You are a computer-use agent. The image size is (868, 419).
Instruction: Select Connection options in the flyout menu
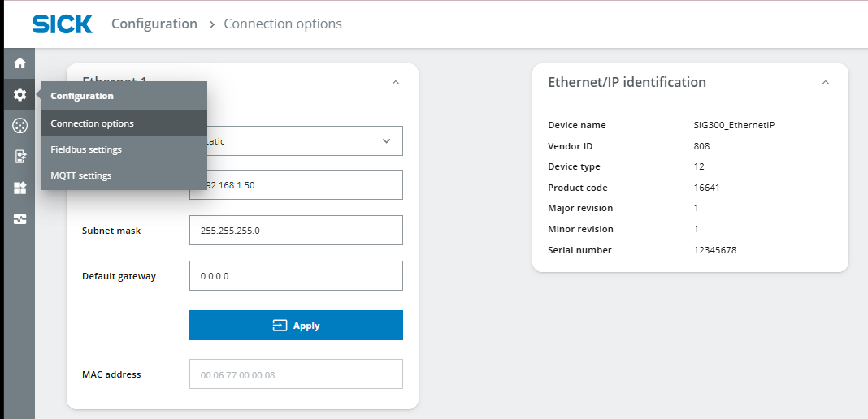[124, 123]
